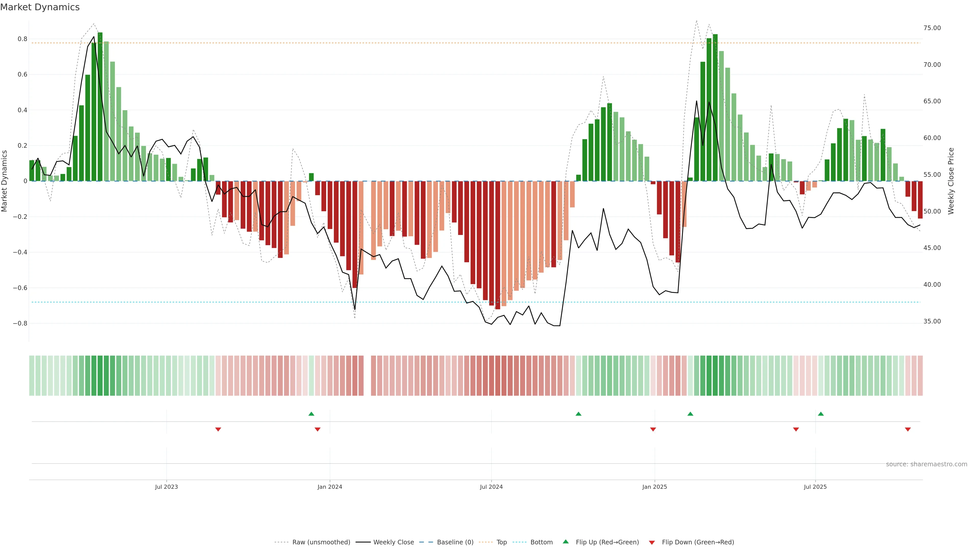
Task: Click the first red flip-down triangle marker
Action: pyautogui.click(x=218, y=429)
